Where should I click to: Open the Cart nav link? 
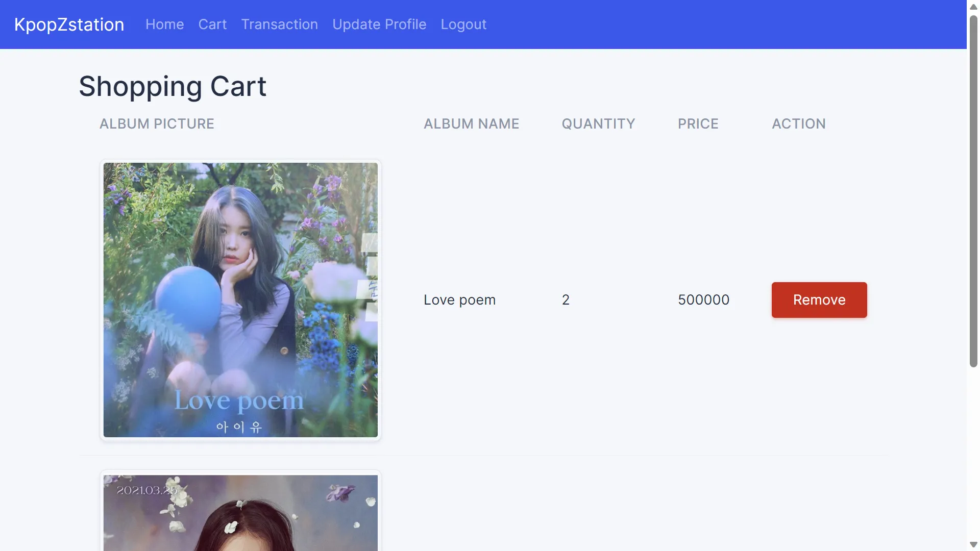[212, 24]
